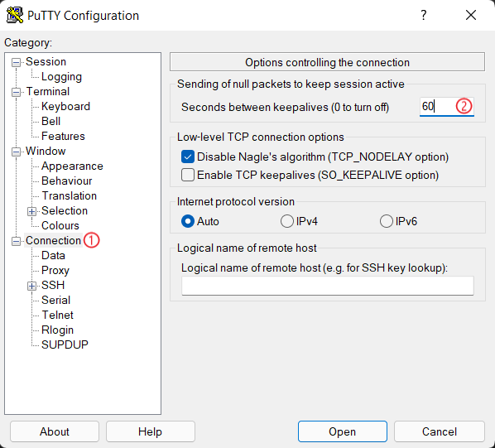Click the question mark help button

(x=423, y=15)
